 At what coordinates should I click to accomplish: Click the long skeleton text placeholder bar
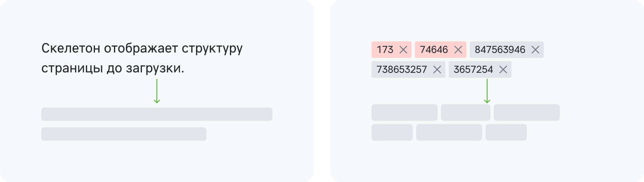[x=157, y=114]
